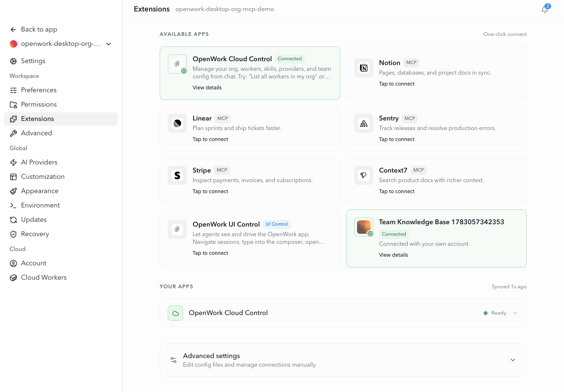564x392 pixels.
Task: Click the Linear app logo
Action: 177,123
